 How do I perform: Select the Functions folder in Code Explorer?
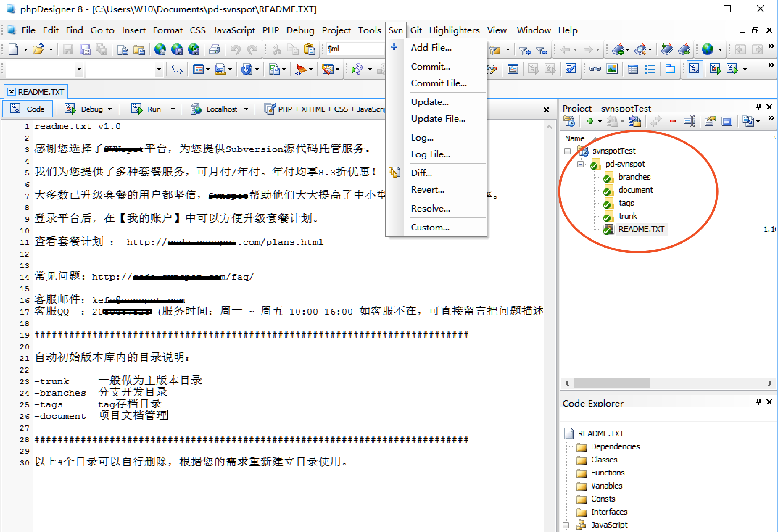[x=608, y=473]
